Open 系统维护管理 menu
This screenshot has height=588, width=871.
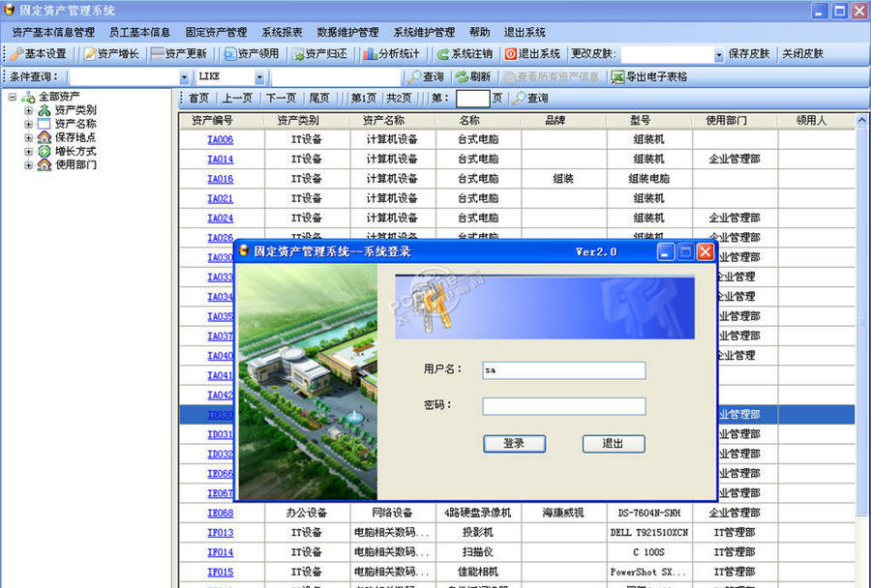424,32
